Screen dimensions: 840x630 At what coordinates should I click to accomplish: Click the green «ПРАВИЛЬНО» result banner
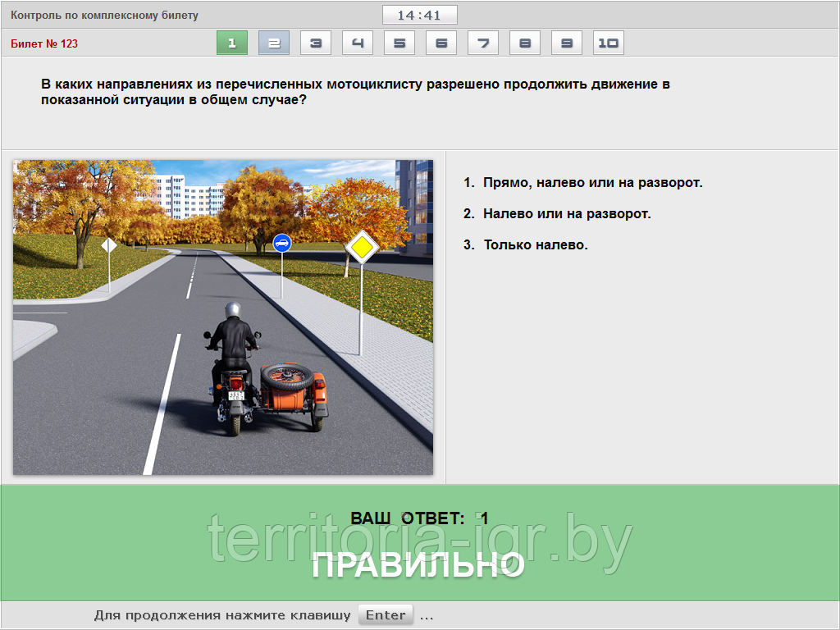tap(420, 565)
